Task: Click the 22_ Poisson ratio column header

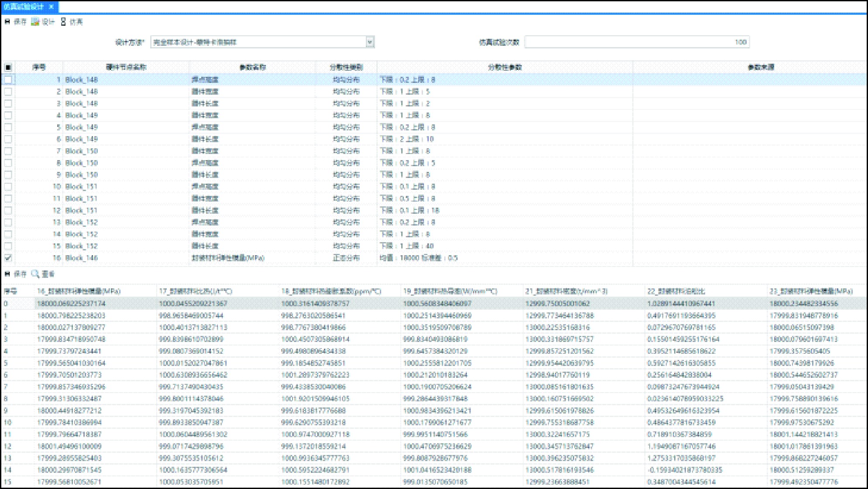Action: [676, 291]
